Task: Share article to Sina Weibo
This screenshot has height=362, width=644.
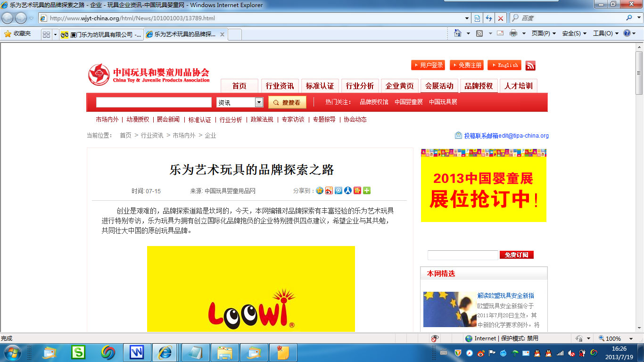Action: [x=329, y=190]
